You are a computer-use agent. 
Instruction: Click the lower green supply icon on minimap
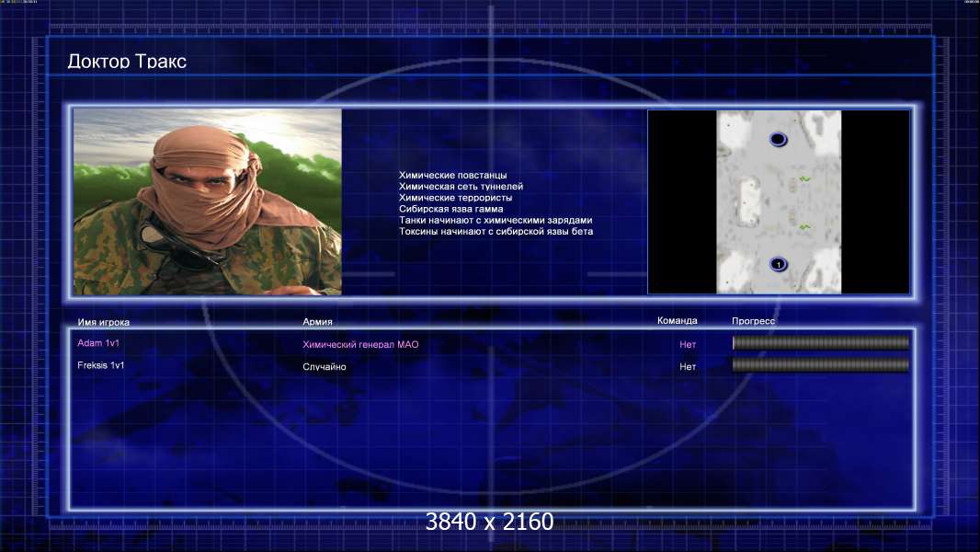pos(804,227)
